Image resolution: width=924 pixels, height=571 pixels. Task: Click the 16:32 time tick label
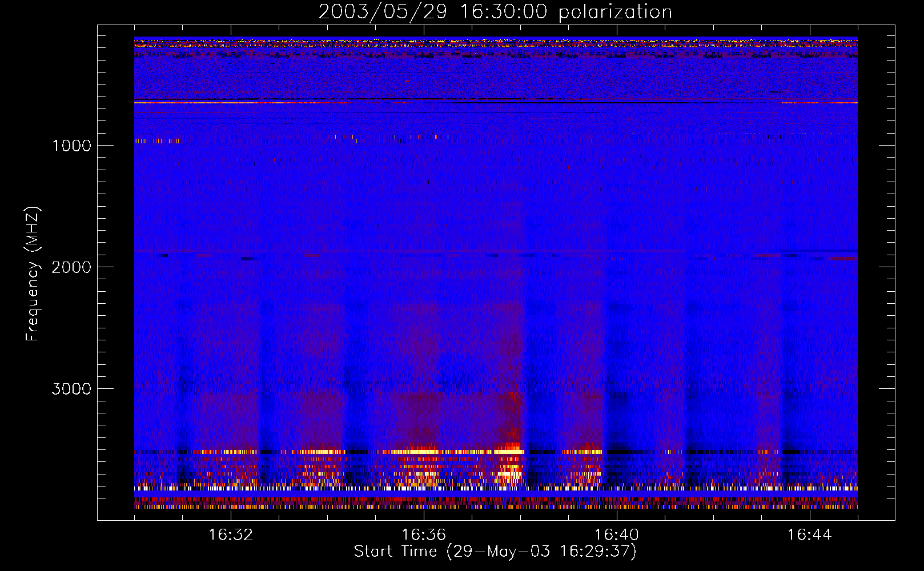[231, 535]
